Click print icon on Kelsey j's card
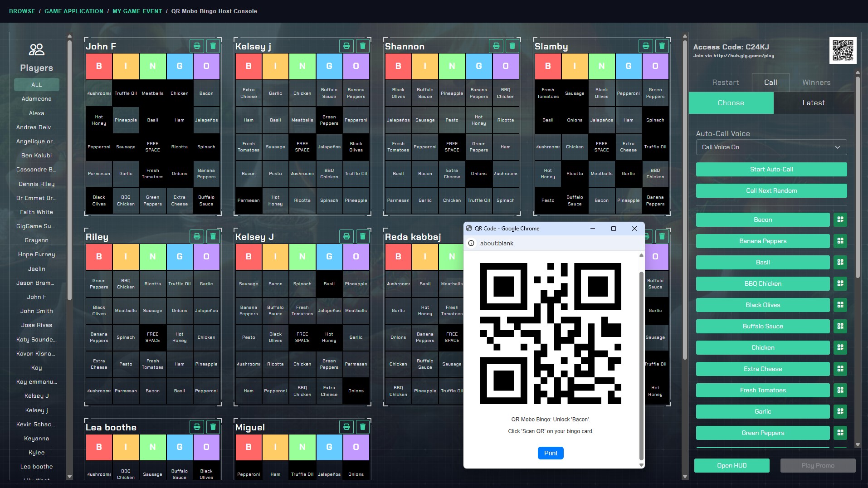 [346, 46]
